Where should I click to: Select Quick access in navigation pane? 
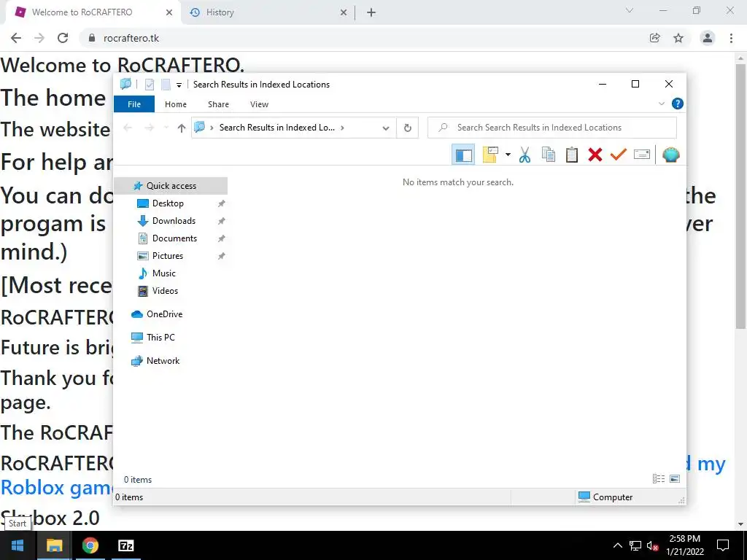coord(171,186)
